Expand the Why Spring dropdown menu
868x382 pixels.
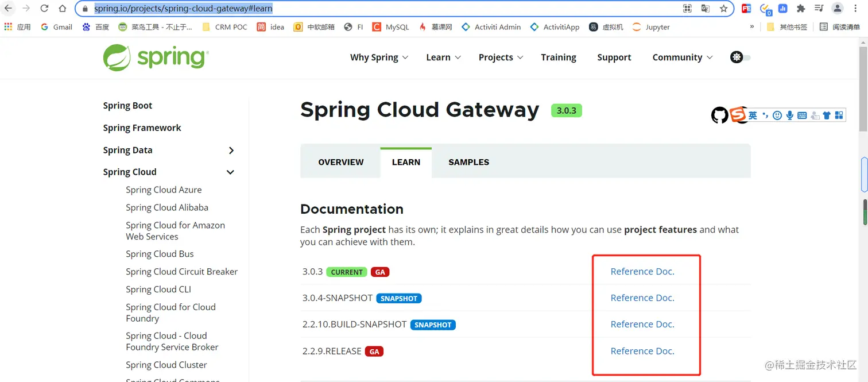coord(379,57)
